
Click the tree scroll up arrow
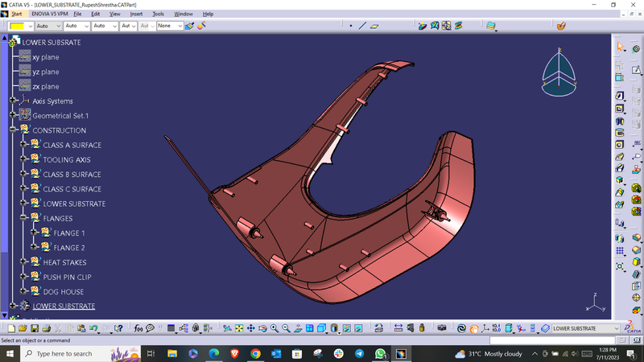click(x=5, y=38)
